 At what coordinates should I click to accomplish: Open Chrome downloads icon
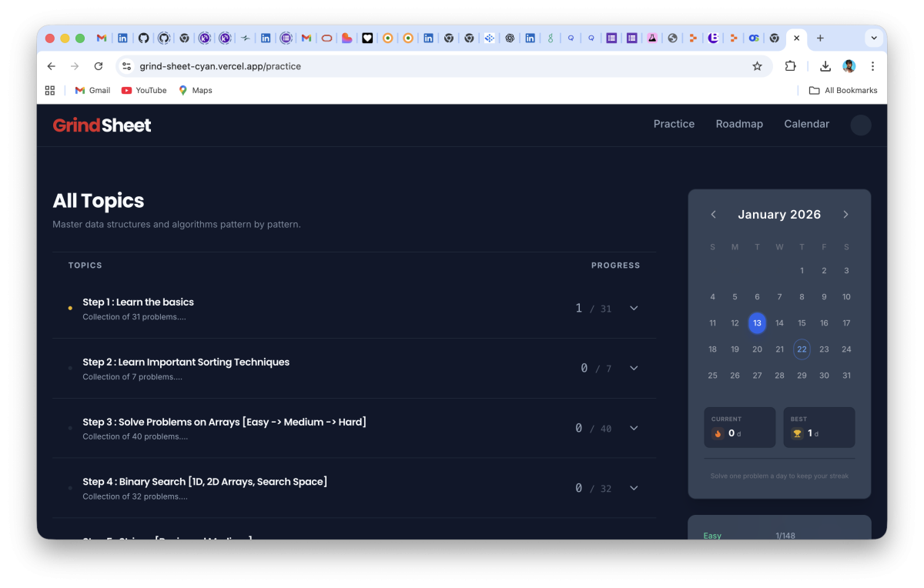pos(825,66)
